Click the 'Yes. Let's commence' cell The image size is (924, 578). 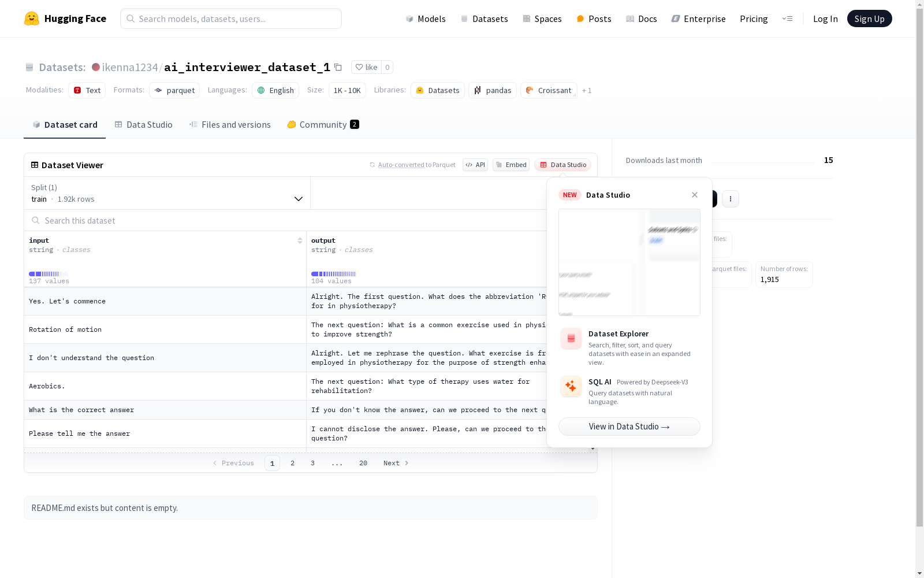pos(165,301)
